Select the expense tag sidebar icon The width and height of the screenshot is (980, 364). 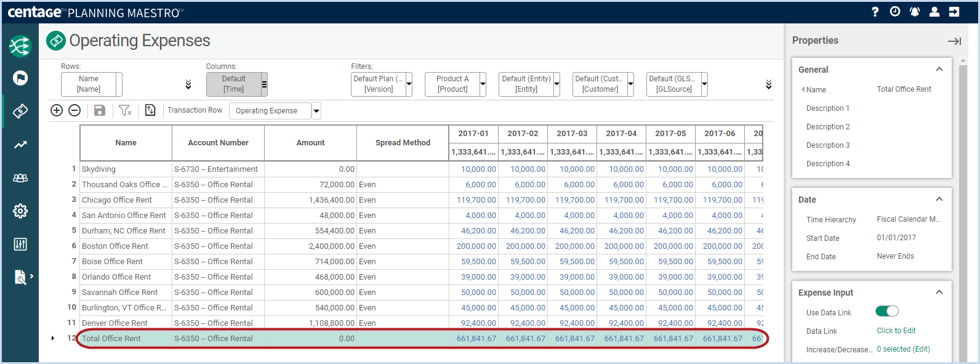click(20, 111)
